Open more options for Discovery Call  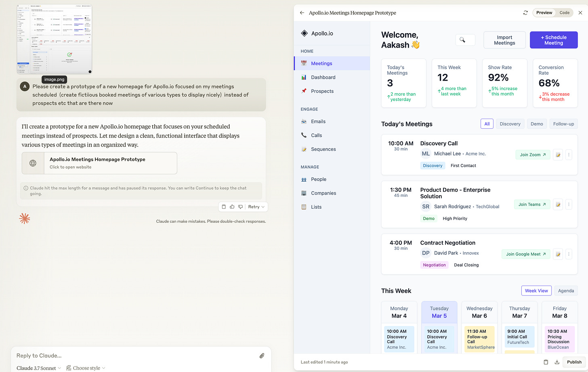tap(569, 155)
